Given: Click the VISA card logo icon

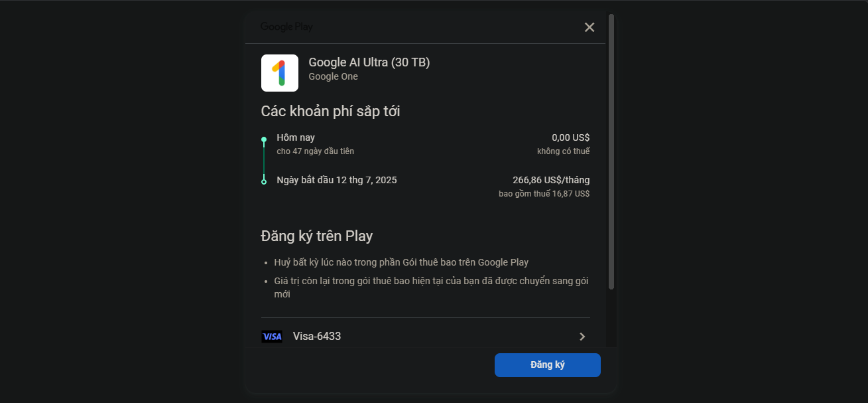Looking at the screenshot, I should point(272,337).
